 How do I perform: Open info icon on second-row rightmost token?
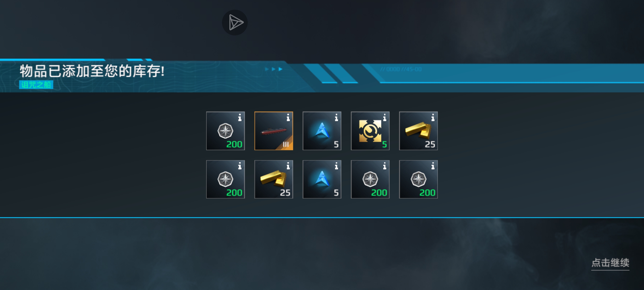pos(433,166)
